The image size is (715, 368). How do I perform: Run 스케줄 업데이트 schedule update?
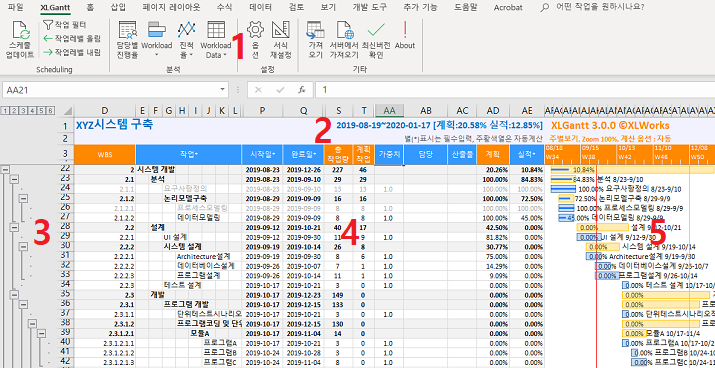20,41
